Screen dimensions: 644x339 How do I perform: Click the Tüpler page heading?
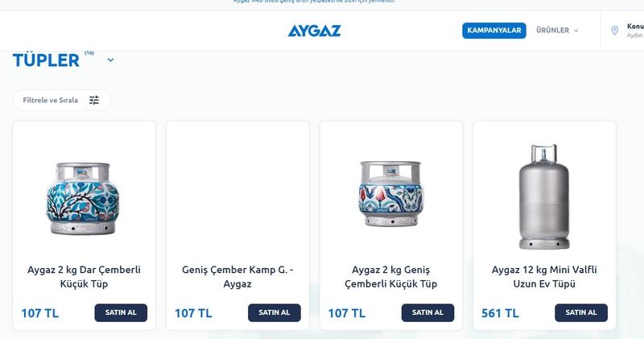pyautogui.click(x=46, y=60)
